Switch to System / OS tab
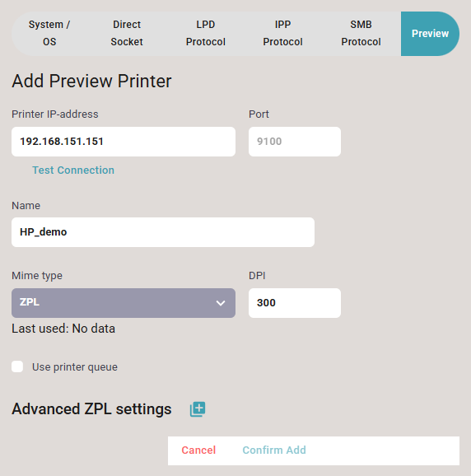Viewport: 471px width, 476px height. (49, 34)
